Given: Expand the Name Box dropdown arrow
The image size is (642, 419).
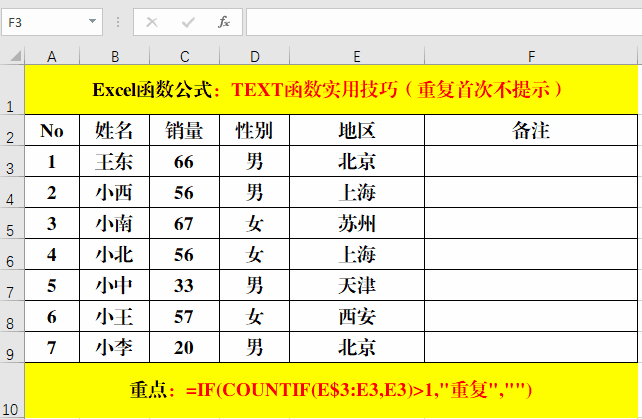Looking at the screenshot, I should point(93,21).
